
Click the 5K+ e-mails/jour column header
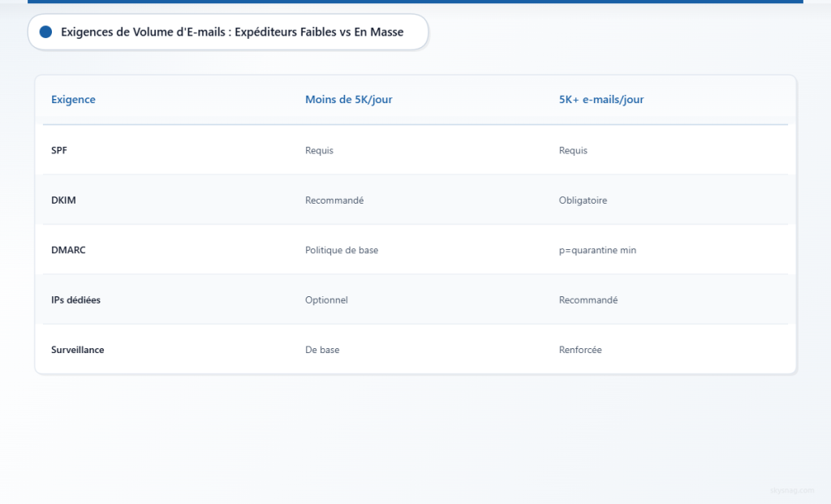coord(602,99)
